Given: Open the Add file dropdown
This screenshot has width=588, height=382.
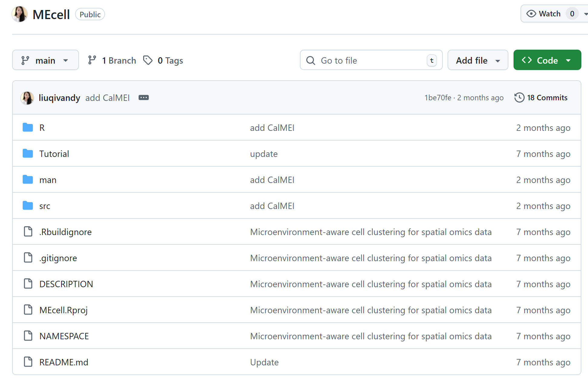Looking at the screenshot, I should tap(478, 60).
